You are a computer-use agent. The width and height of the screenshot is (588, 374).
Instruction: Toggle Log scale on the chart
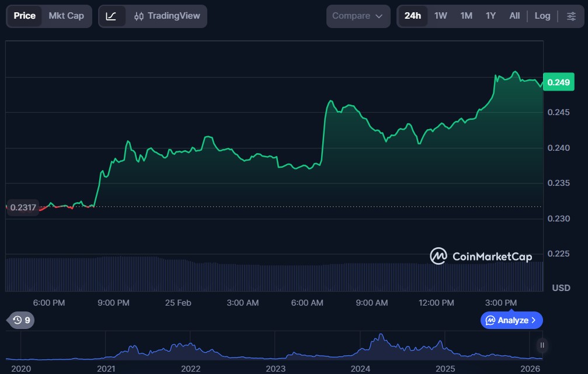542,16
